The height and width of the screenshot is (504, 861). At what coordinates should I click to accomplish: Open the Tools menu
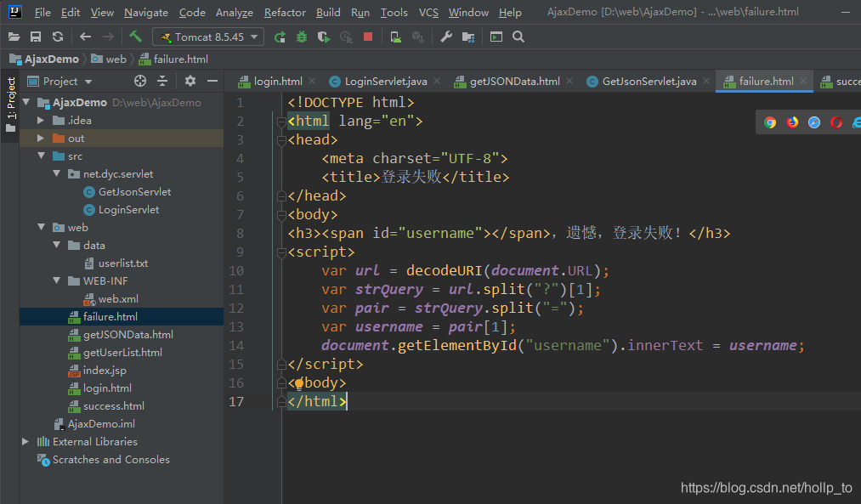pyautogui.click(x=394, y=12)
